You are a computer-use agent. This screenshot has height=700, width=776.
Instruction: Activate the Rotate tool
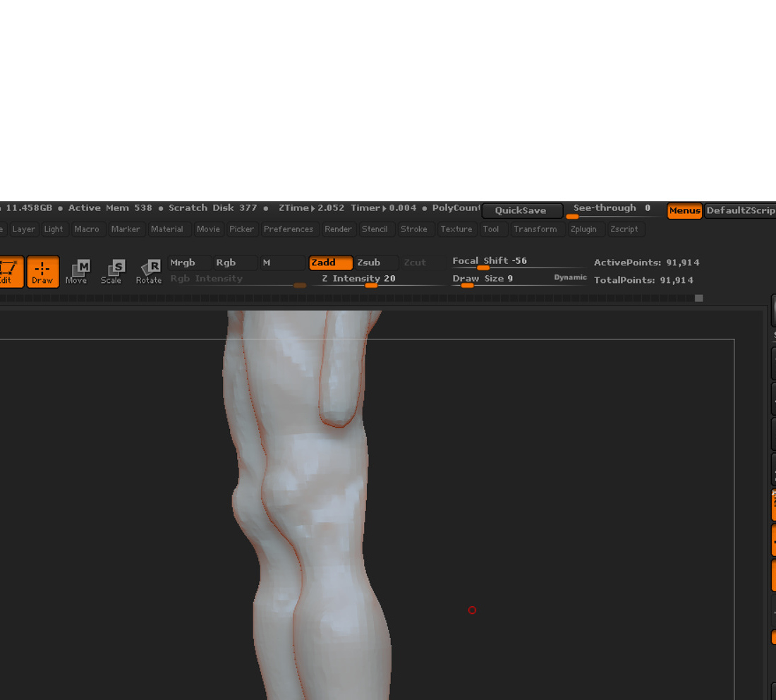pos(149,271)
